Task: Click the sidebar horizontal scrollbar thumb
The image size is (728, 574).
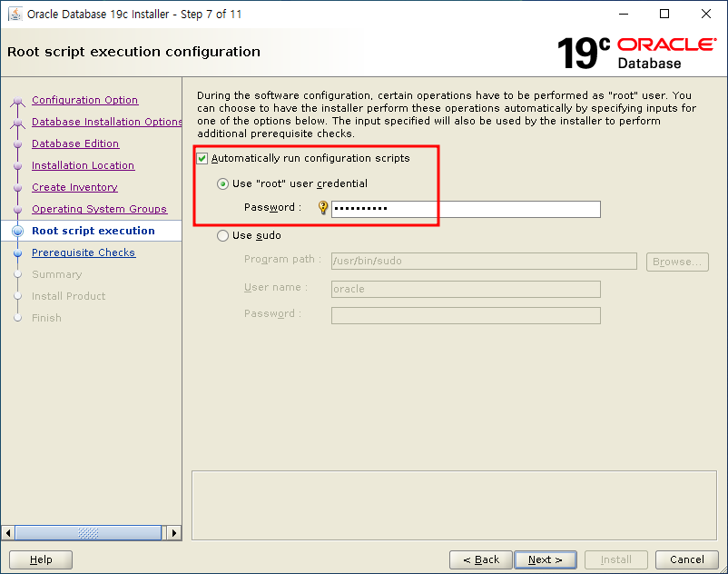Action: coord(88,532)
